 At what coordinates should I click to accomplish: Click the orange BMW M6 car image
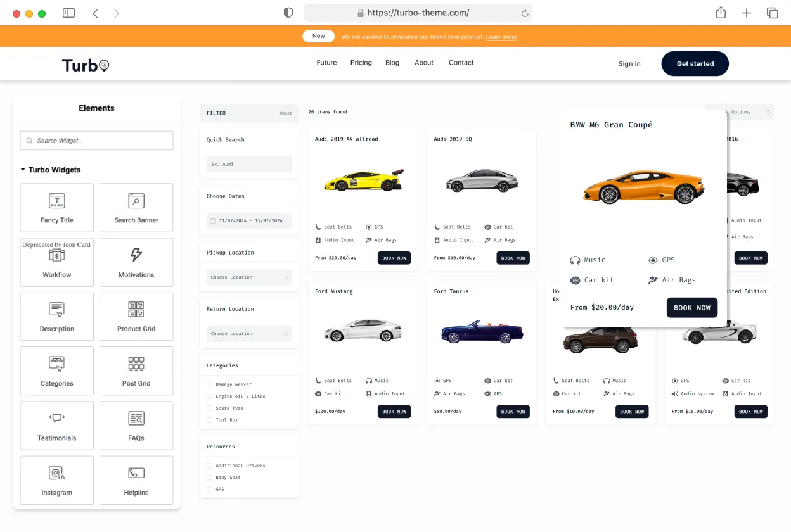644,187
